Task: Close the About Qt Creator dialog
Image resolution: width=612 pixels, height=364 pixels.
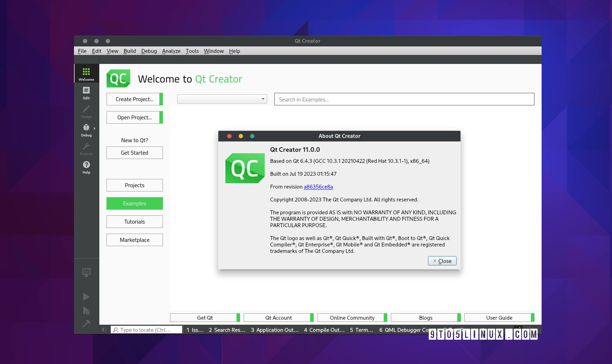Action: click(442, 261)
